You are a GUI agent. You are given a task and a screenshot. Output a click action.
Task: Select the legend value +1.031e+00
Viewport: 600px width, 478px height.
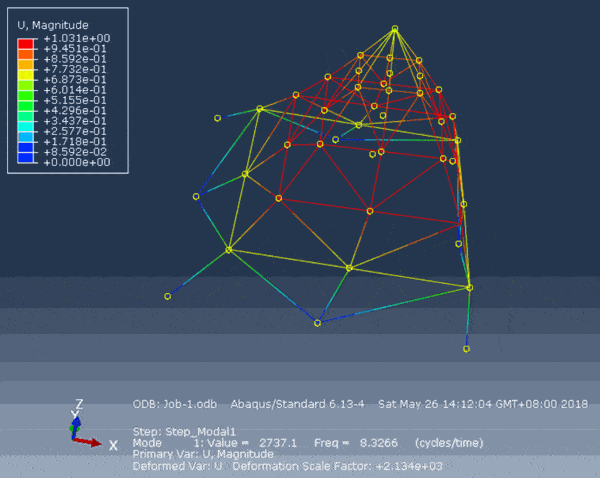point(77,38)
